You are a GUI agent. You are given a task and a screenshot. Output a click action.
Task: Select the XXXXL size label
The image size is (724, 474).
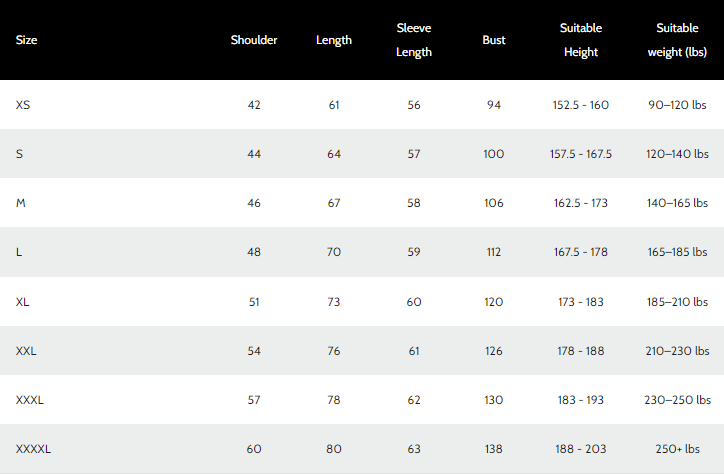click(33, 450)
